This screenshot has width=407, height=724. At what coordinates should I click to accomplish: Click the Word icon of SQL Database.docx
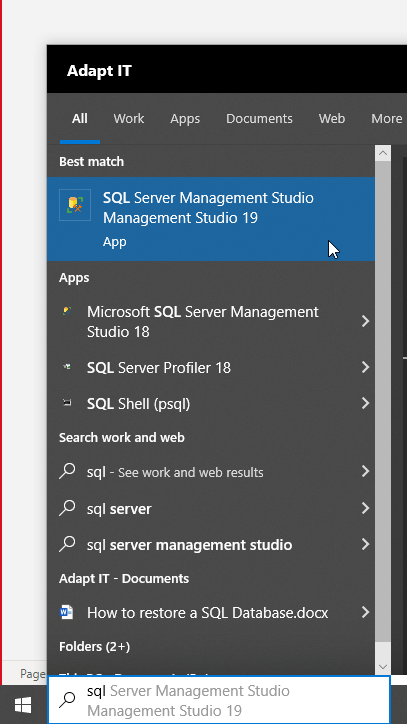pos(67,612)
